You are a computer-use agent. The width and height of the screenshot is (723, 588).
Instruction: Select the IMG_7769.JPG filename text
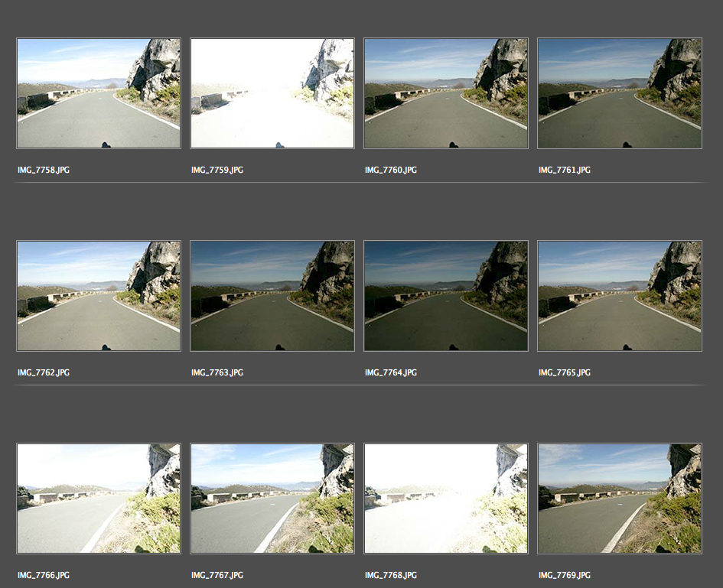(565, 575)
